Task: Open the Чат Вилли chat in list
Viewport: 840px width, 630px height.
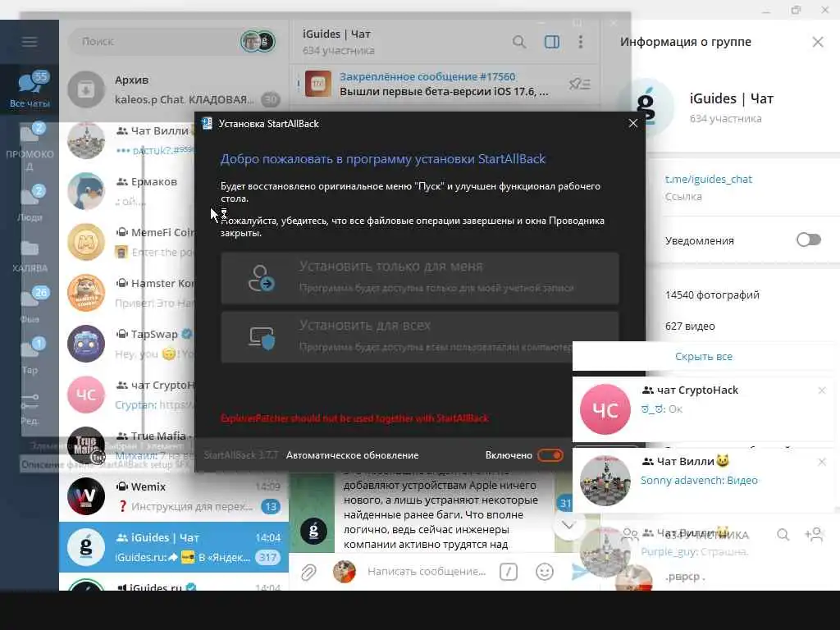Action: 129,140
